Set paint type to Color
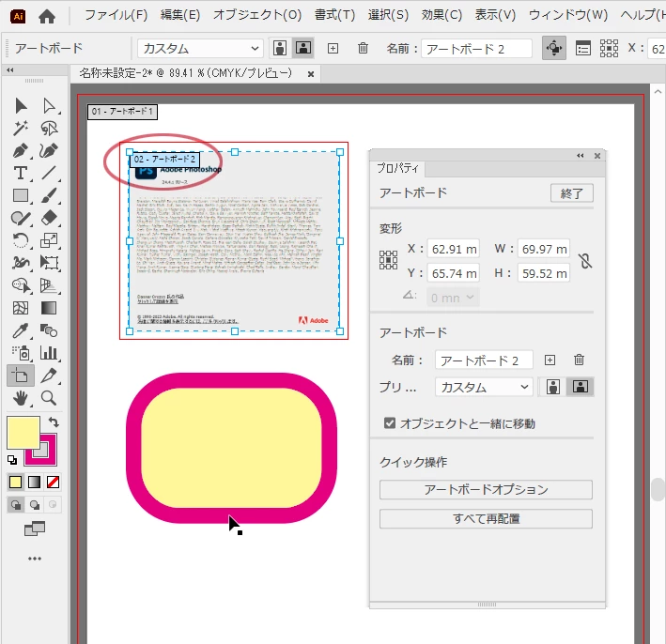The width and height of the screenshot is (666, 644). pyautogui.click(x=15, y=482)
